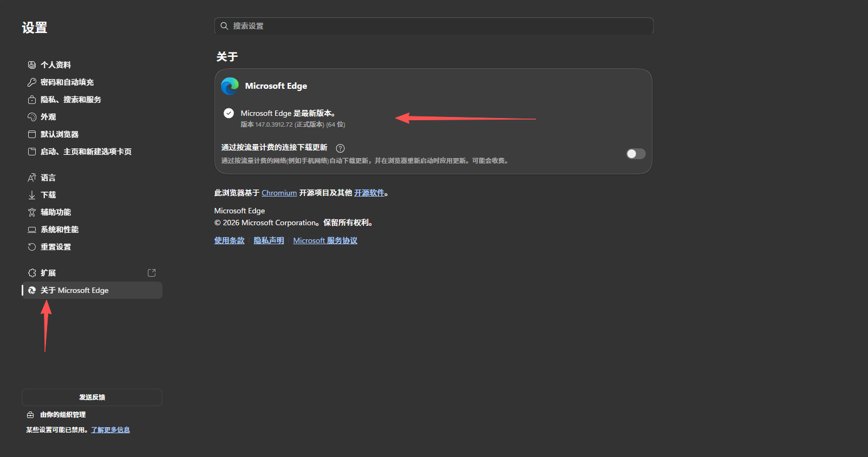Viewport: 868px width, 457px height.
Task: Open the 使用条款 link
Action: (x=229, y=240)
